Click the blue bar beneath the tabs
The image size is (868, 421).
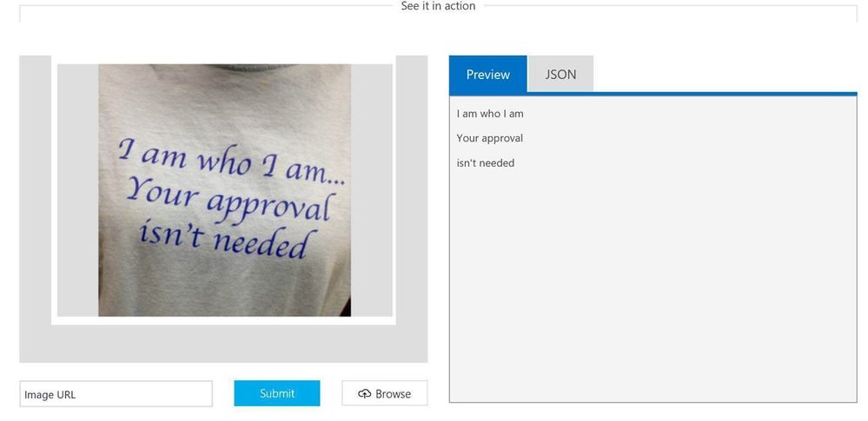click(x=653, y=94)
